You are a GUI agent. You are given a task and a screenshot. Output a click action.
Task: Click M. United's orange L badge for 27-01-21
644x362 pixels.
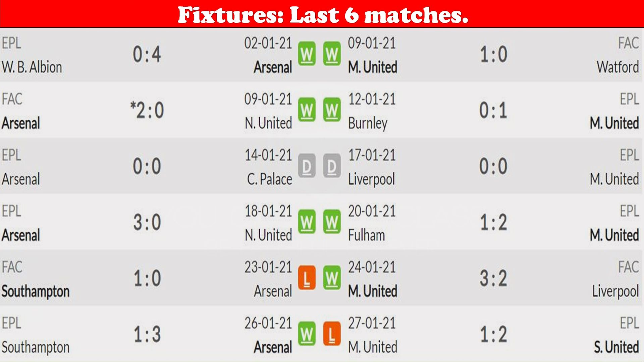[332, 334]
